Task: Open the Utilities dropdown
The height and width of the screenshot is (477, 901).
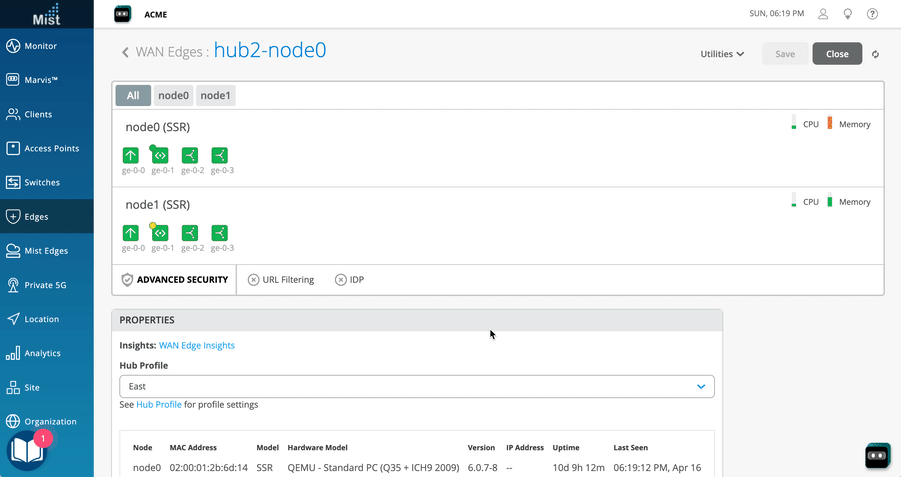Action: [x=722, y=54]
